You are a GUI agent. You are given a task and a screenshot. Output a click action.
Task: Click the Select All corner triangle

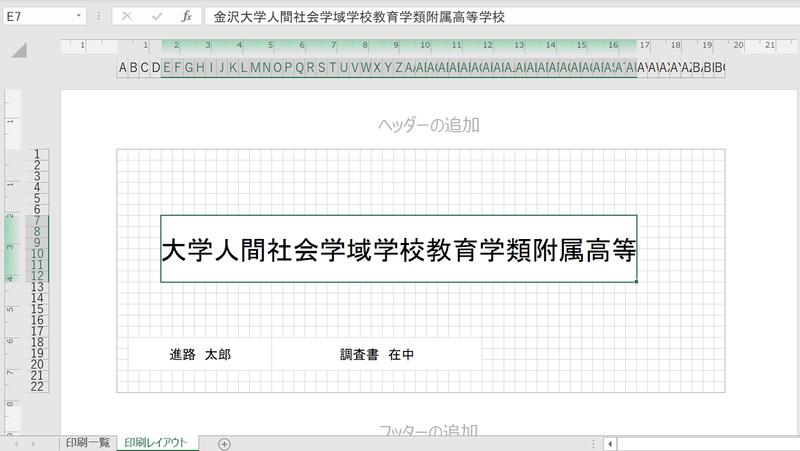[x=19, y=50]
